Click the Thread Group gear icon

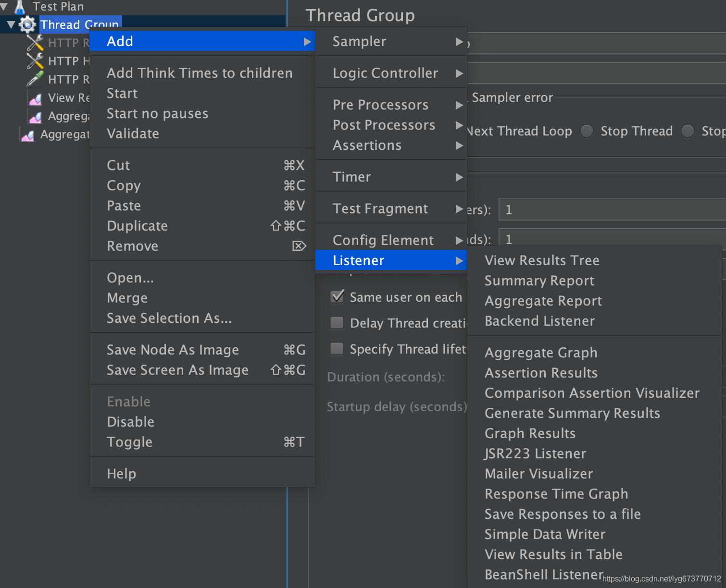(27, 24)
